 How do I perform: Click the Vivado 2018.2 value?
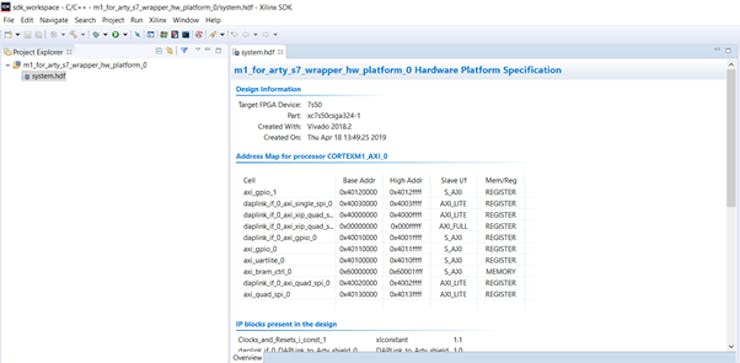pyautogui.click(x=329, y=127)
